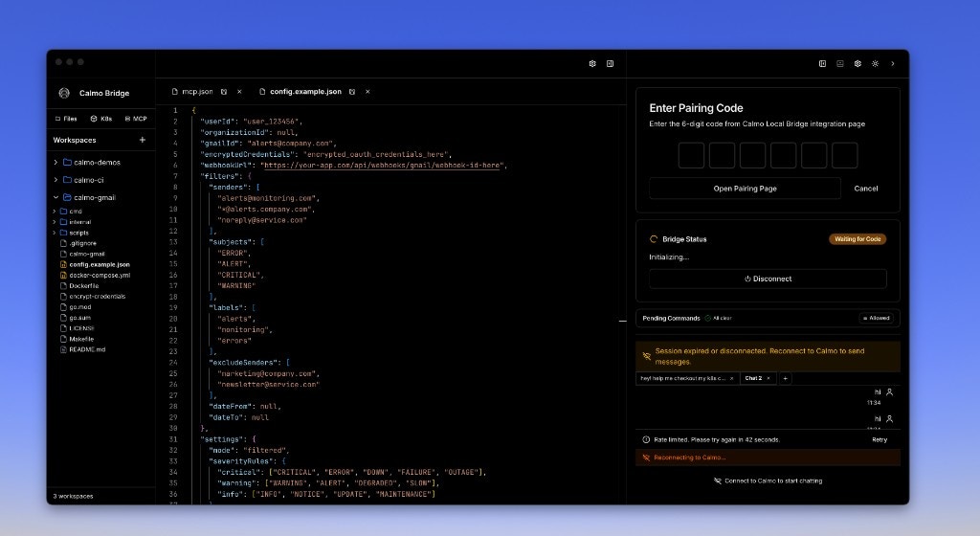The width and height of the screenshot is (980, 536).
Task: Click the pin icon on mcp.json tab
Action: pyautogui.click(x=224, y=92)
